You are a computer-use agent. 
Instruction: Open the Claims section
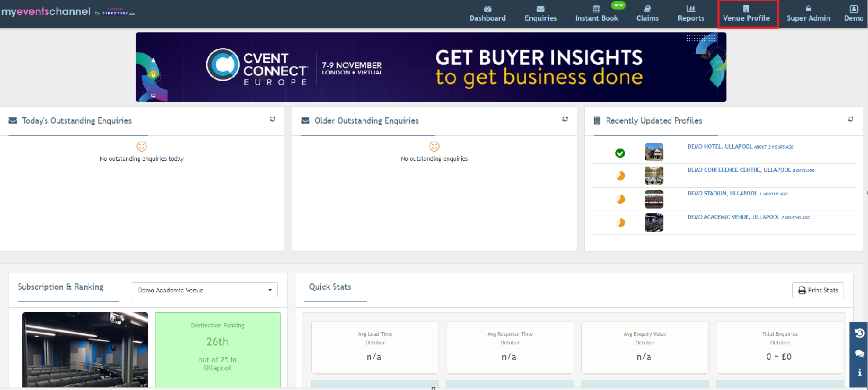pos(647,14)
